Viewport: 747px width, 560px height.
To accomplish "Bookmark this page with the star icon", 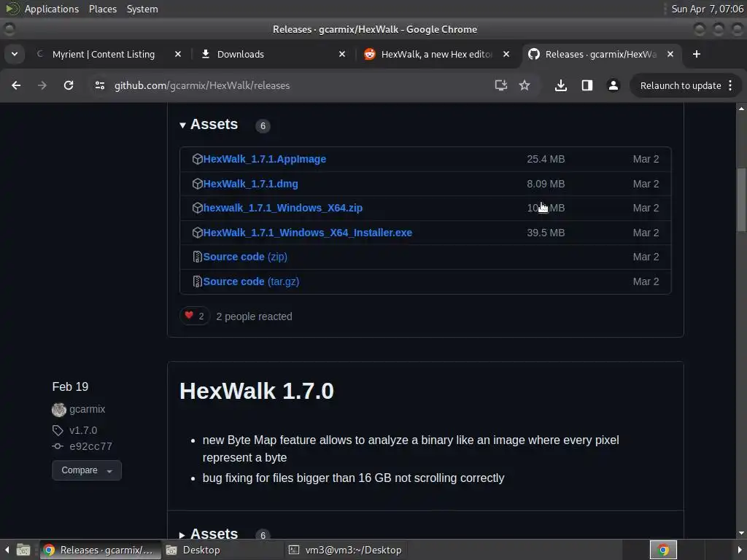I will [525, 86].
